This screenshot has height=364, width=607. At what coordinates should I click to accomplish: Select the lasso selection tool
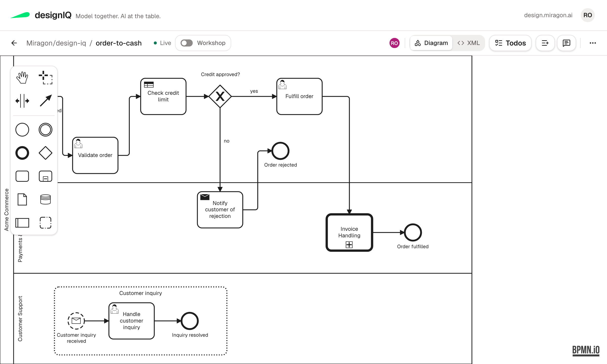(x=46, y=78)
